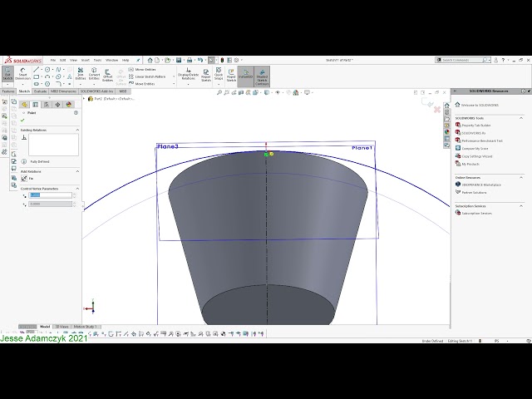
Task: Click the Repair Sketch tool
Action: (x=206, y=75)
